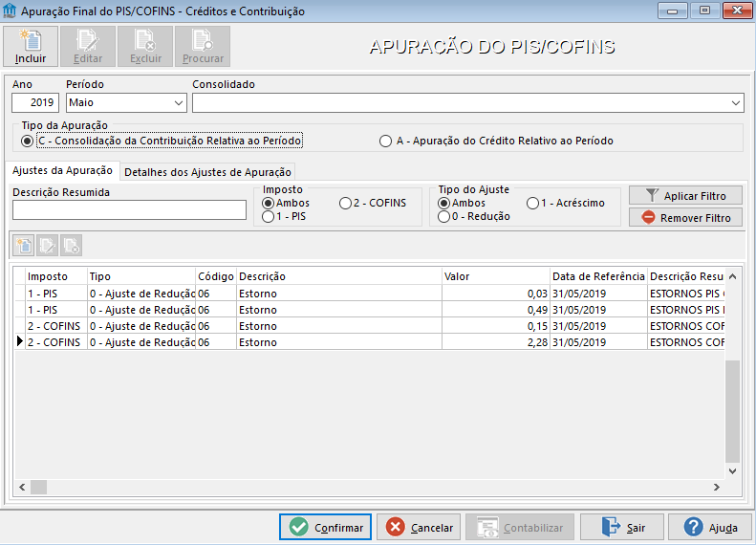Open the Consolidado dropdown
Screen dimensions: 756x545
coord(467,102)
